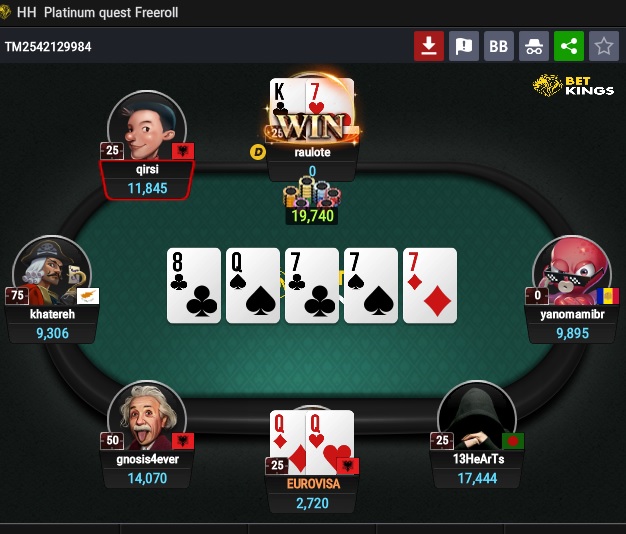The image size is (626, 534).
Task: Click the report flag icon
Action: click(464, 46)
